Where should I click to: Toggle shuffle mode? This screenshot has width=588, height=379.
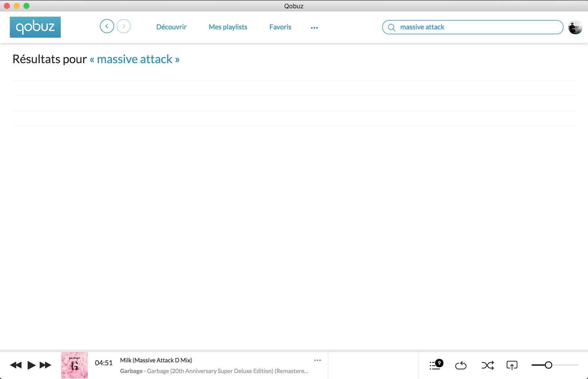pyautogui.click(x=488, y=365)
